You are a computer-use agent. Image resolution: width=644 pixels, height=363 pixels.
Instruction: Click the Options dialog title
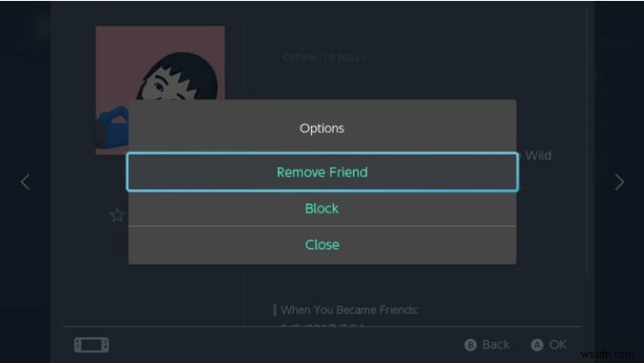click(x=322, y=128)
